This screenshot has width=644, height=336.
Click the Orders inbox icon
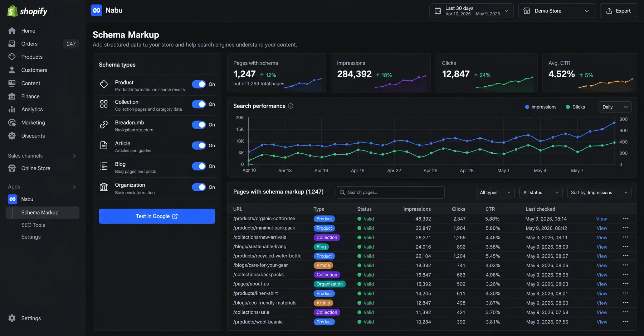12,44
